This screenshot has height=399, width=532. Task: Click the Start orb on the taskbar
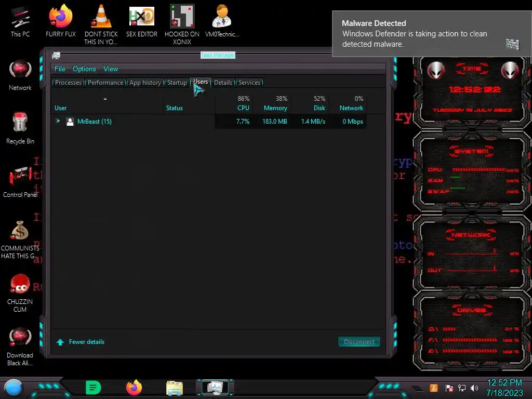pos(14,388)
